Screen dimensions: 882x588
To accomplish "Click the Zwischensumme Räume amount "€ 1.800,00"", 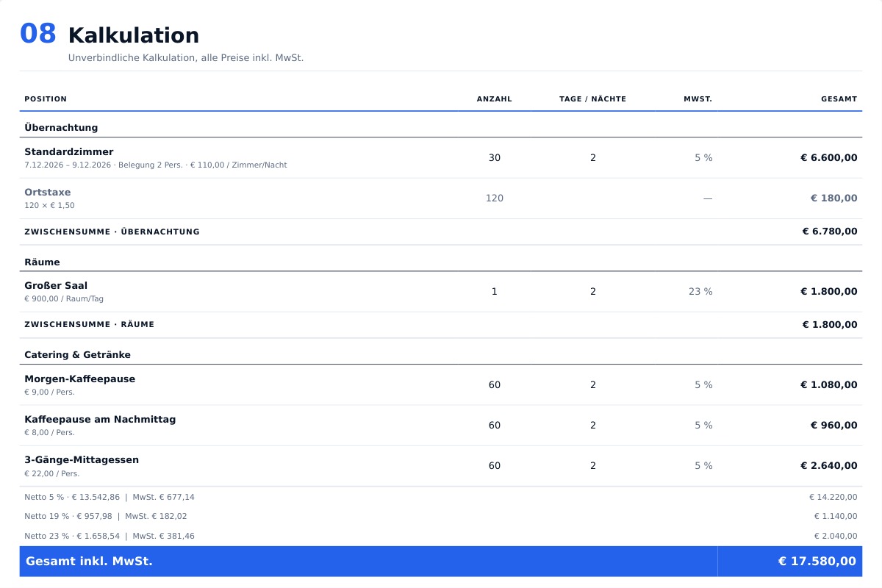I will point(830,325).
